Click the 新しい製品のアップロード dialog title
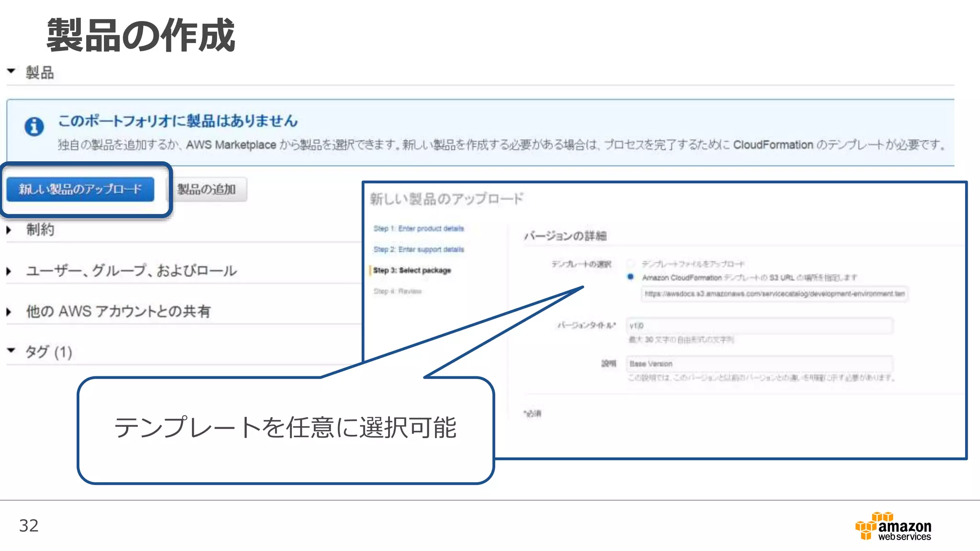Screen dimensions: 980x551 (x=446, y=199)
